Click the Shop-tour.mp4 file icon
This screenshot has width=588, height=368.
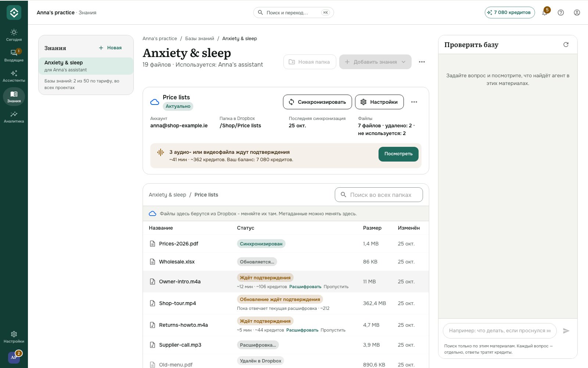tap(153, 303)
